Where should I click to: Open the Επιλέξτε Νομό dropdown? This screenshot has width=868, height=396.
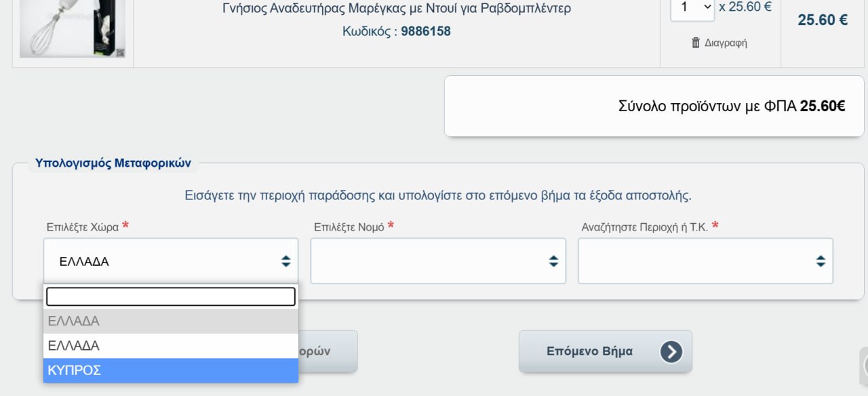click(x=438, y=261)
